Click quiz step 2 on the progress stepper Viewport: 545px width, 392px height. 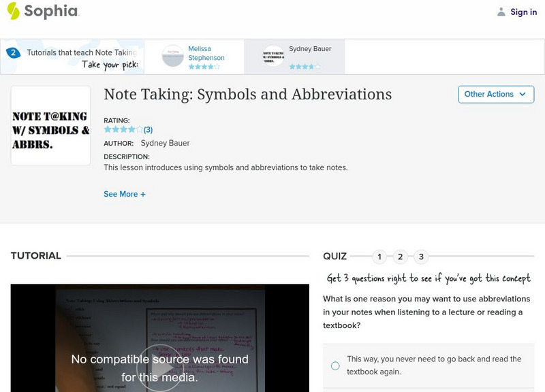(399, 257)
